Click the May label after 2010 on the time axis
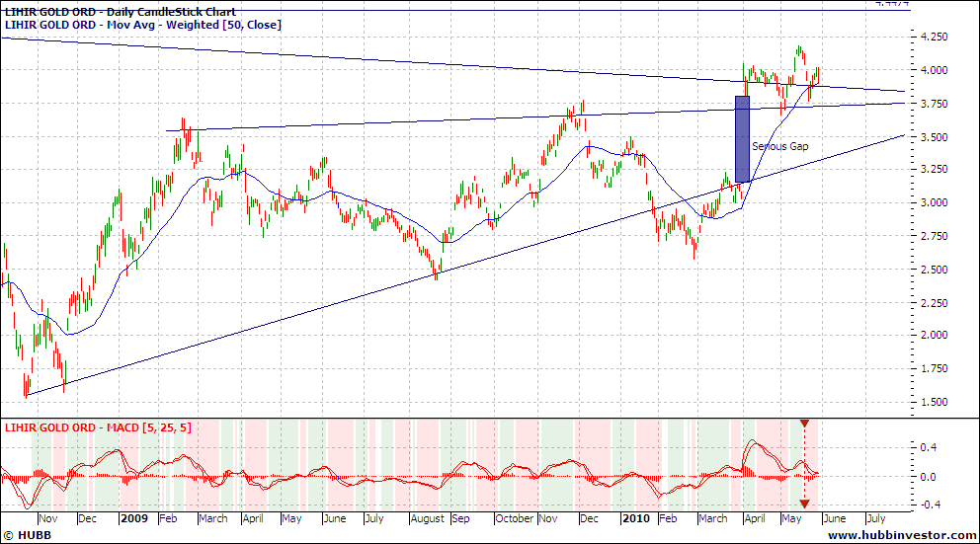Screen dimensions: 980x544 [792, 518]
